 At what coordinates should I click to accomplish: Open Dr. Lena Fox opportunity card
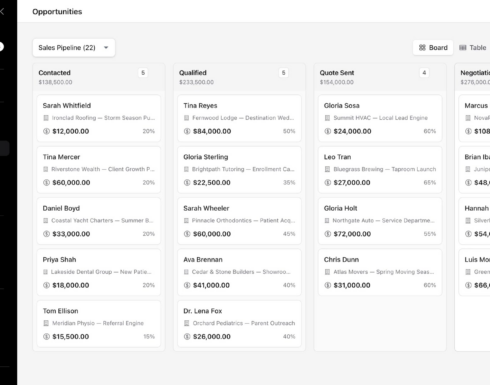coord(239,324)
